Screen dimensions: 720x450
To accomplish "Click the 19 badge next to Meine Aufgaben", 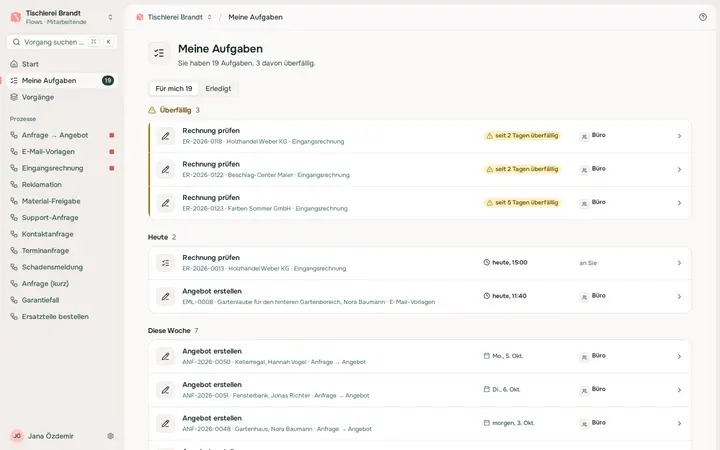I will (108, 80).
